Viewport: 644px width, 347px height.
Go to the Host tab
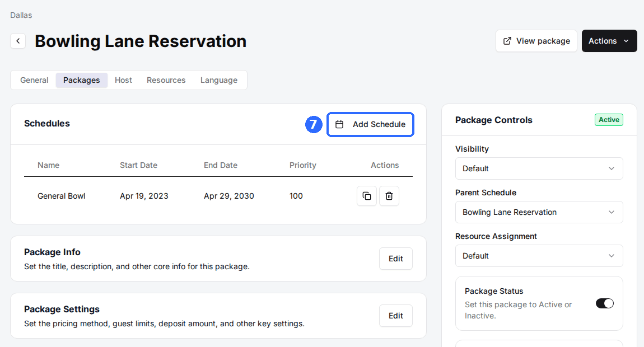pos(123,80)
